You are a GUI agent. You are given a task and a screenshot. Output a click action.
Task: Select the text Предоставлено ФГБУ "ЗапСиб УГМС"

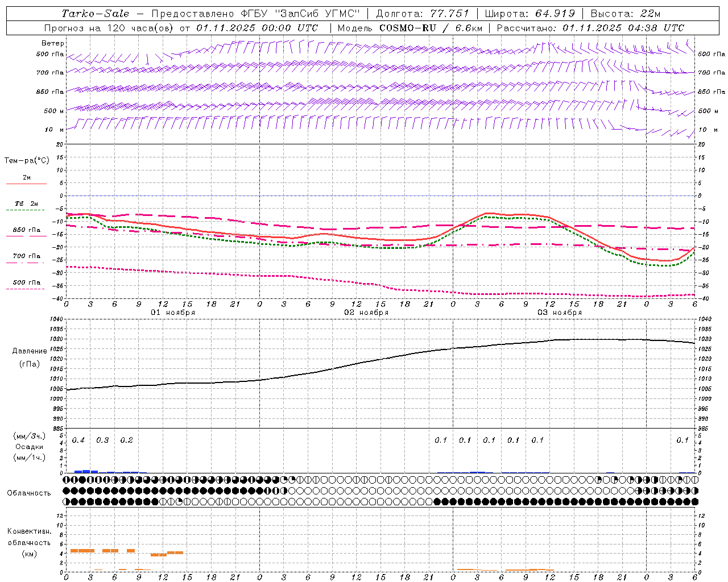point(256,14)
